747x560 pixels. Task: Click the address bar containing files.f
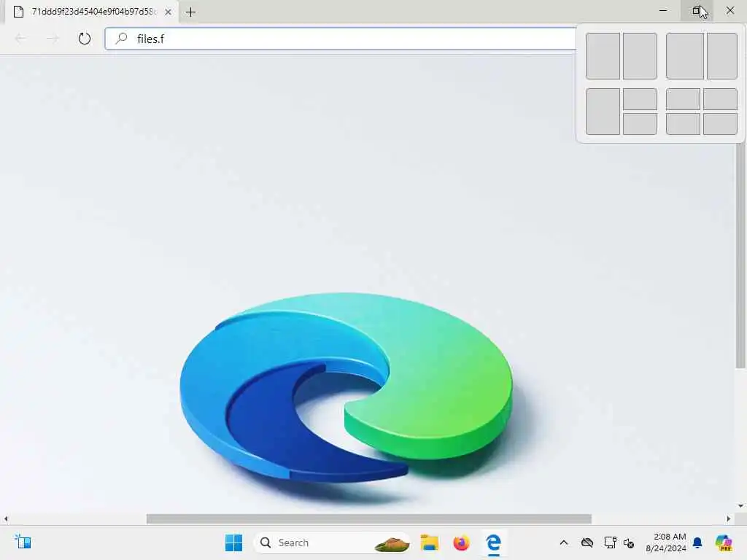click(x=341, y=39)
